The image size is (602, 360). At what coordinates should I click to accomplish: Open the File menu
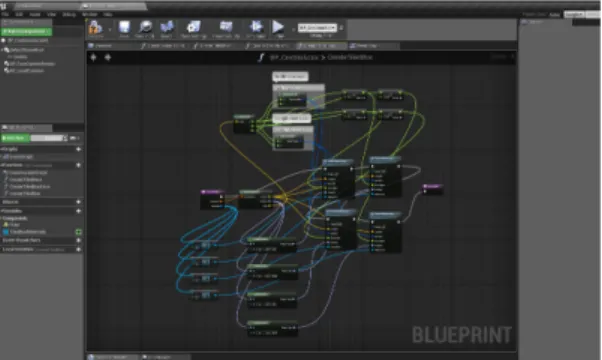[5, 14]
